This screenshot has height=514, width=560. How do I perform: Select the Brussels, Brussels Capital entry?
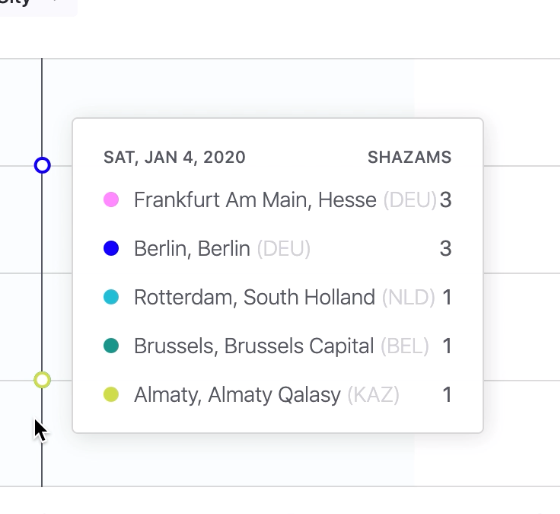(278, 346)
